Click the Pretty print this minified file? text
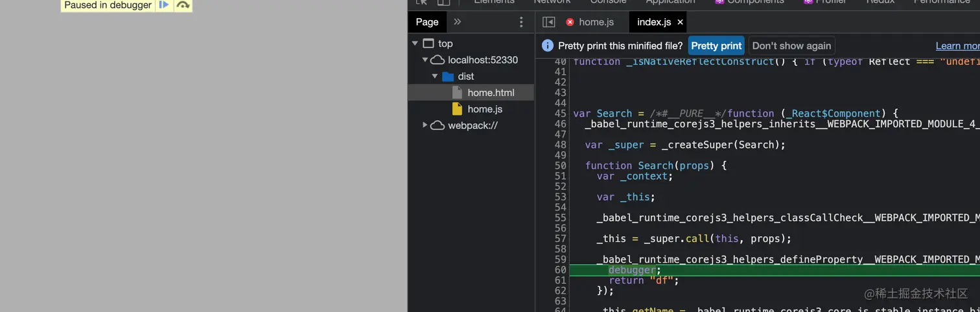The width and height of the screenshot is (980, 312). tap(620, 45)
